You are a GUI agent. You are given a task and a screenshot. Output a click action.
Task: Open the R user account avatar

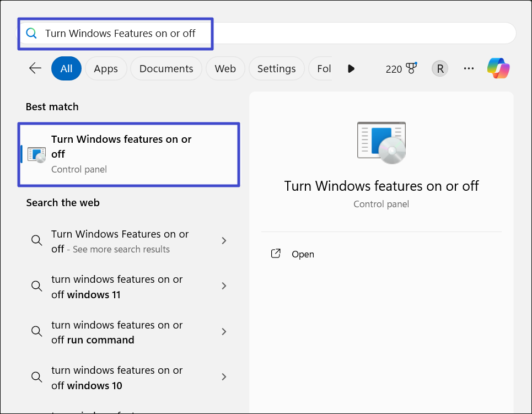point(439,68)
